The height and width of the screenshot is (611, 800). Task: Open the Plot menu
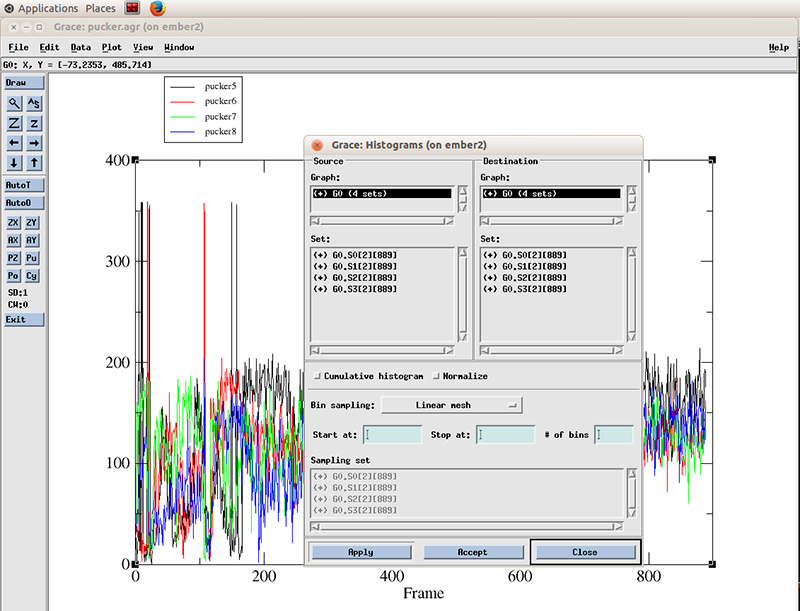[111, 47]
